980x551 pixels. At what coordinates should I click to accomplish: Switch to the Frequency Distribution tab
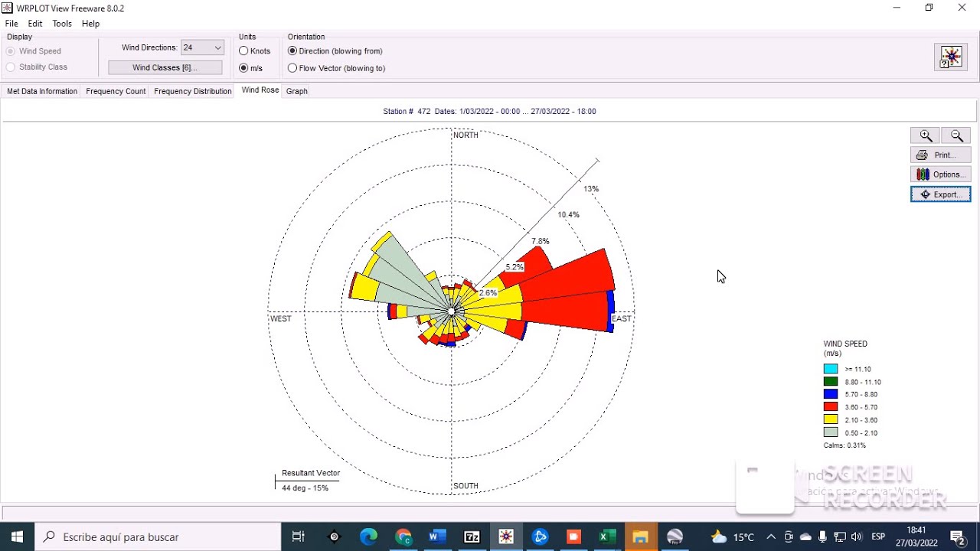192,91
